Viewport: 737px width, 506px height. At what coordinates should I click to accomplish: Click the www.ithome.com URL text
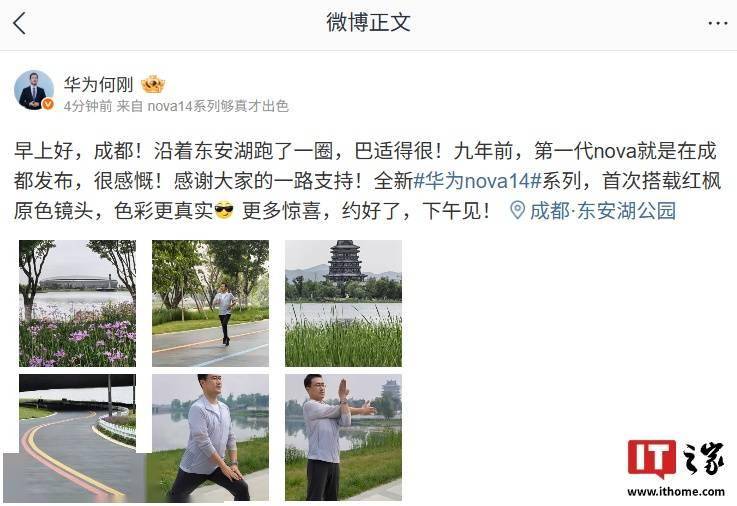(x=675, y=491)
